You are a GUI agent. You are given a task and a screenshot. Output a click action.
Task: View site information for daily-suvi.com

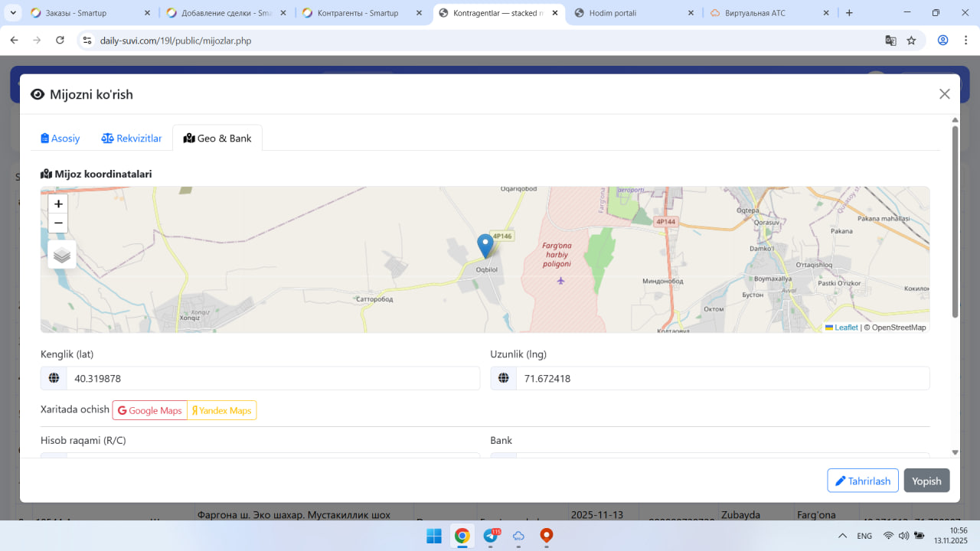87,41
